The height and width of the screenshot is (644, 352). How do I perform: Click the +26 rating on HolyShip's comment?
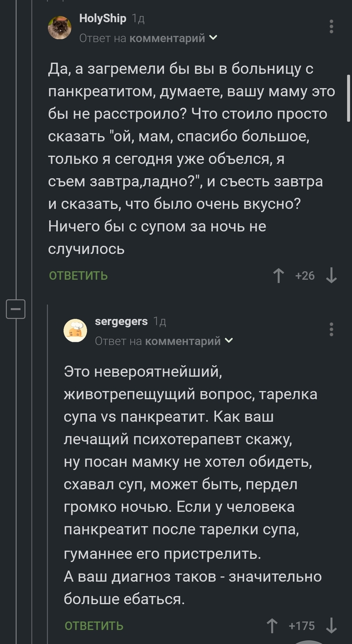[x=305, y=275]
